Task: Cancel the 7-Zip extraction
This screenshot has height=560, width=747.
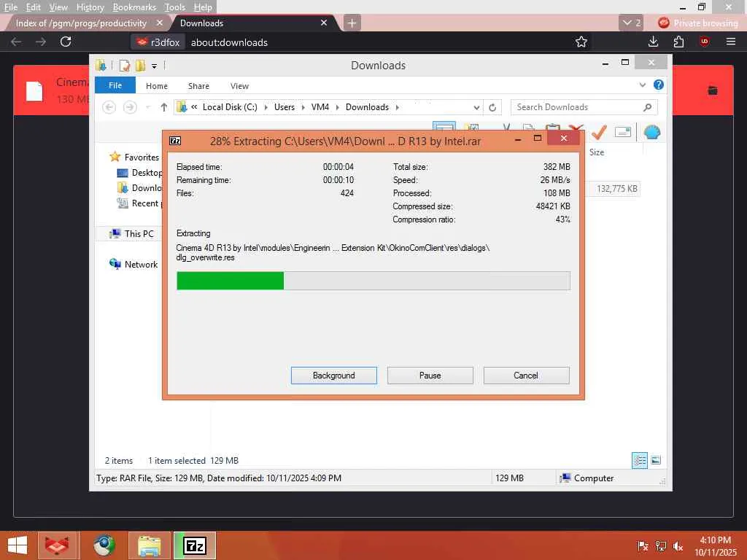Action: pyautogui.click(x=526, y=376)
